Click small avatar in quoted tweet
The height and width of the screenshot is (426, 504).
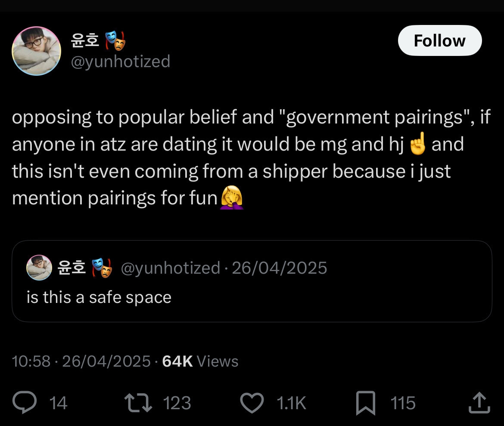click(39, 267)
